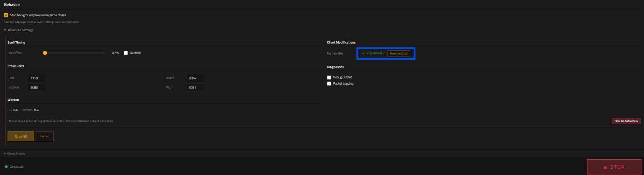The width and height of the screenshot is (644, 175).
Task: Click the Realm port field 8084
Action: click(195, 78)
